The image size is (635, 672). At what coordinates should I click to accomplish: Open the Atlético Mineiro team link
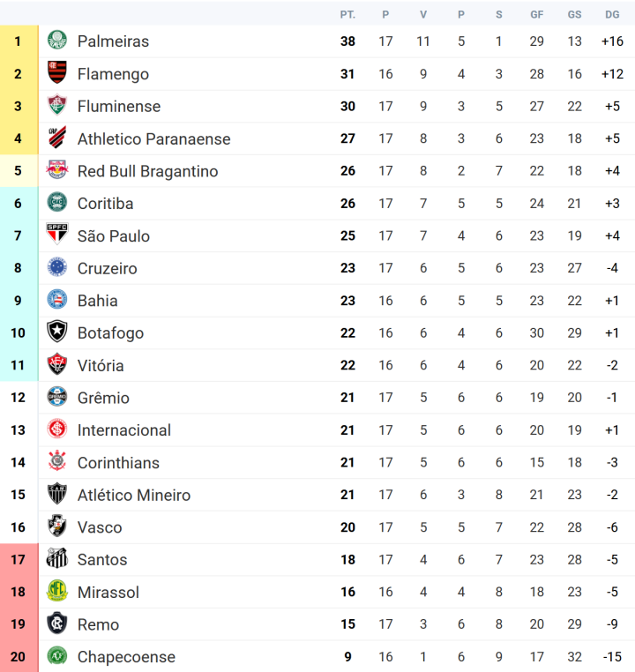(134, 495)
